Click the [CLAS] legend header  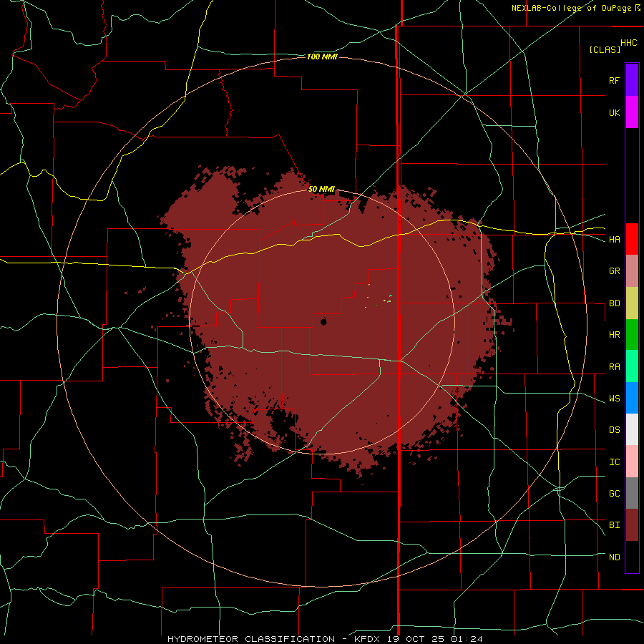[605, 49]
